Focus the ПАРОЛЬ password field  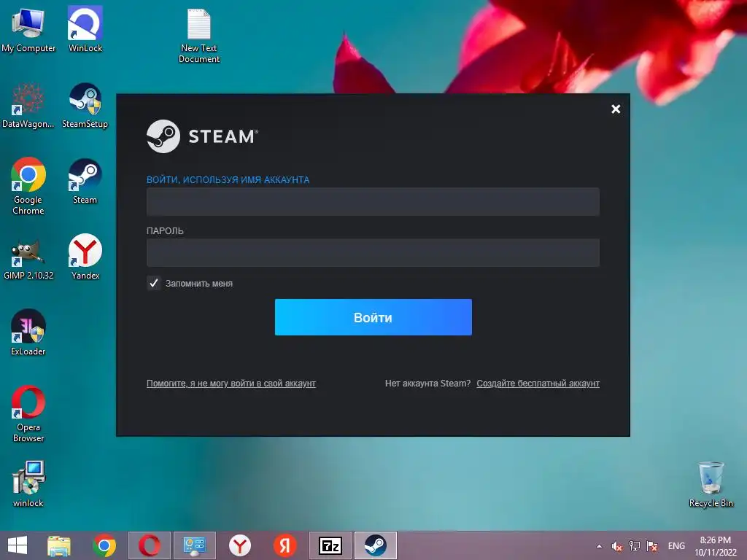point(373,252)
